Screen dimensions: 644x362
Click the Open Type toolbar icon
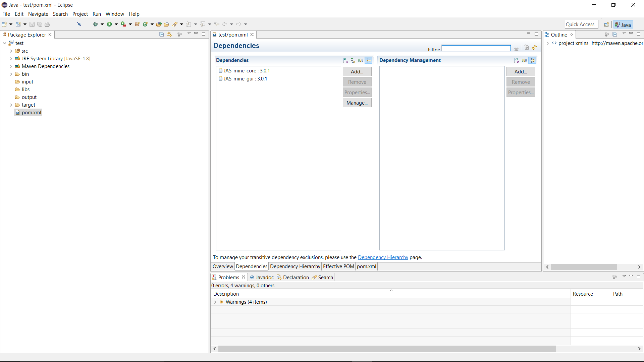tap(159, 24)
